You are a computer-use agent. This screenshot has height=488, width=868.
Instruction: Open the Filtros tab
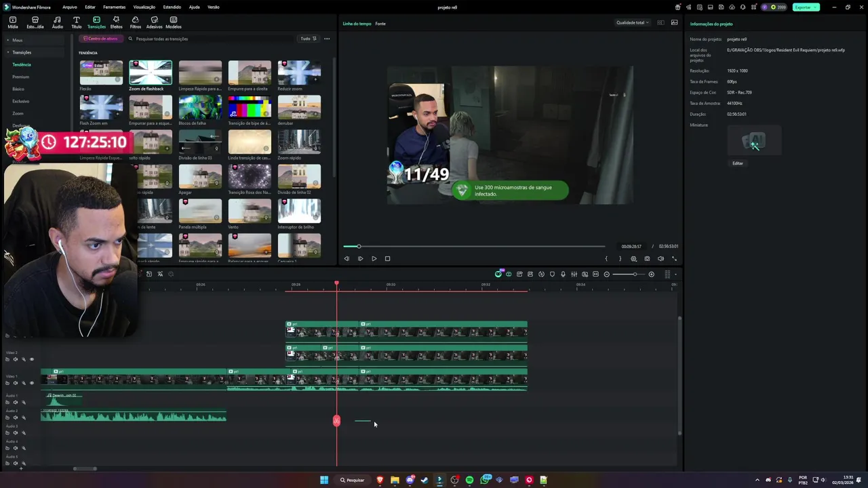(x=135, y=22)
